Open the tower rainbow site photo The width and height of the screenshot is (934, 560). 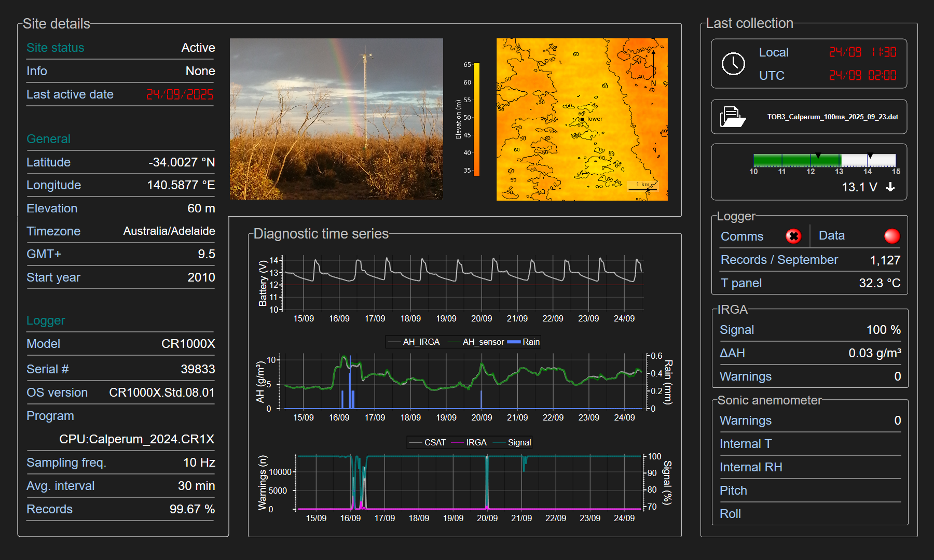coord(336,119)
